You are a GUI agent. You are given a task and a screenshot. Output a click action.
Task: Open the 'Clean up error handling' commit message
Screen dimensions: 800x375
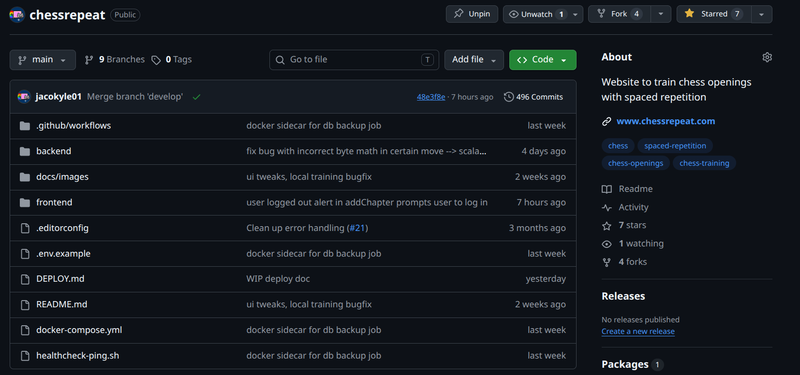click(x=295, y=228)
